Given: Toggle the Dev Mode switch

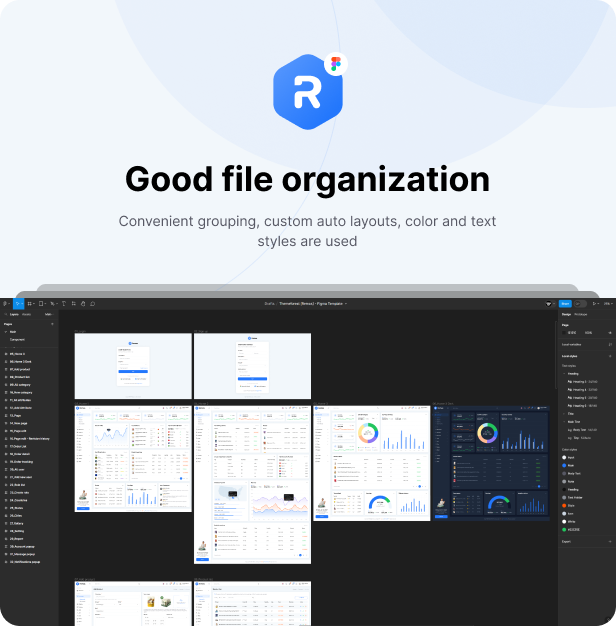Looking at the screenshot, I should pos(581,303).
